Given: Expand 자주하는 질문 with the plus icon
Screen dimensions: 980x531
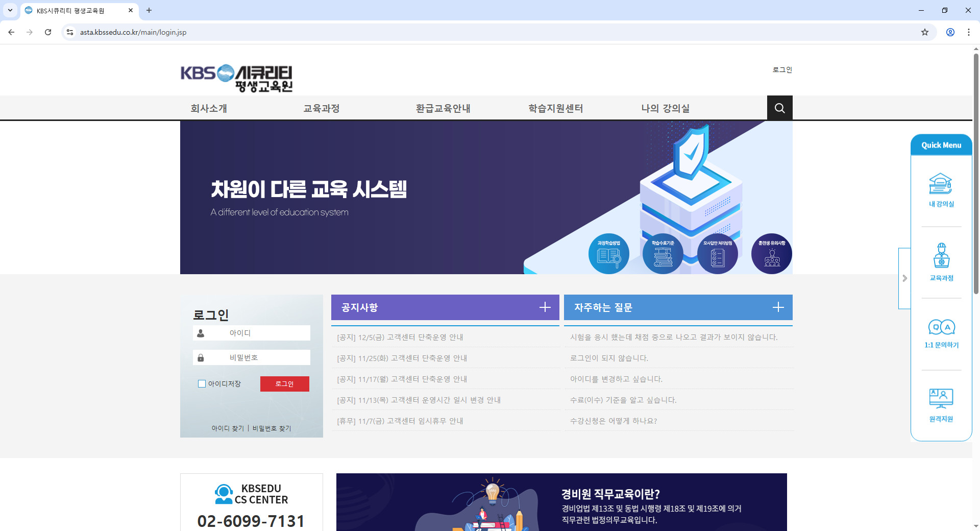Looking at the screenshot, I should click(x=778, y=307).
